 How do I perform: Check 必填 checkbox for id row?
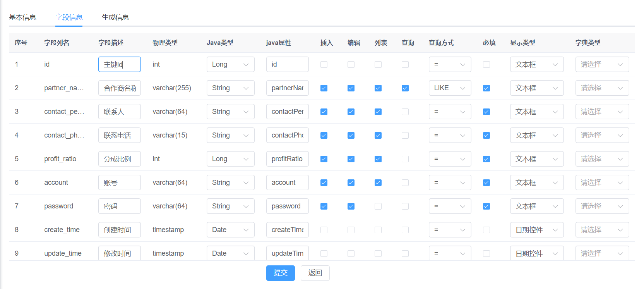tap(486, 64)
